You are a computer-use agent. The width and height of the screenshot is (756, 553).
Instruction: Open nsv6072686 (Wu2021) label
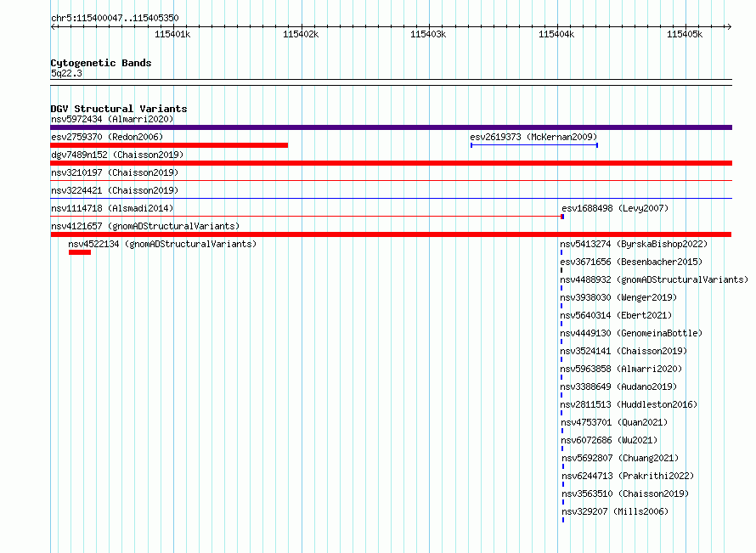click(x=609, y=440)
